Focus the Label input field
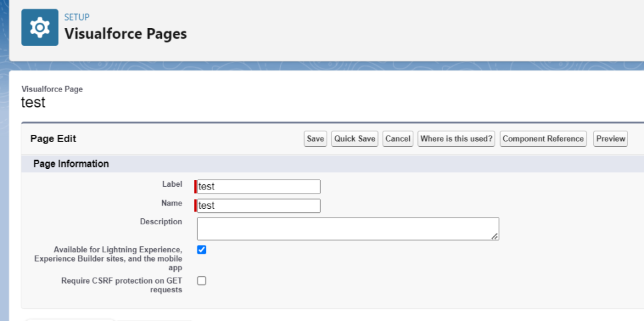Image resolution: width=644 pixels, height=321 pixels. 259,187
